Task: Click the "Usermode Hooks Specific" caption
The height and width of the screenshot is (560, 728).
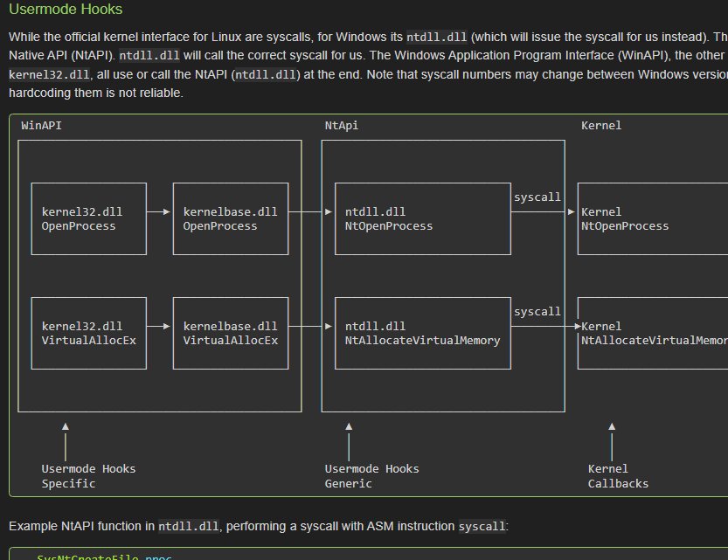Action: point(88,476)
